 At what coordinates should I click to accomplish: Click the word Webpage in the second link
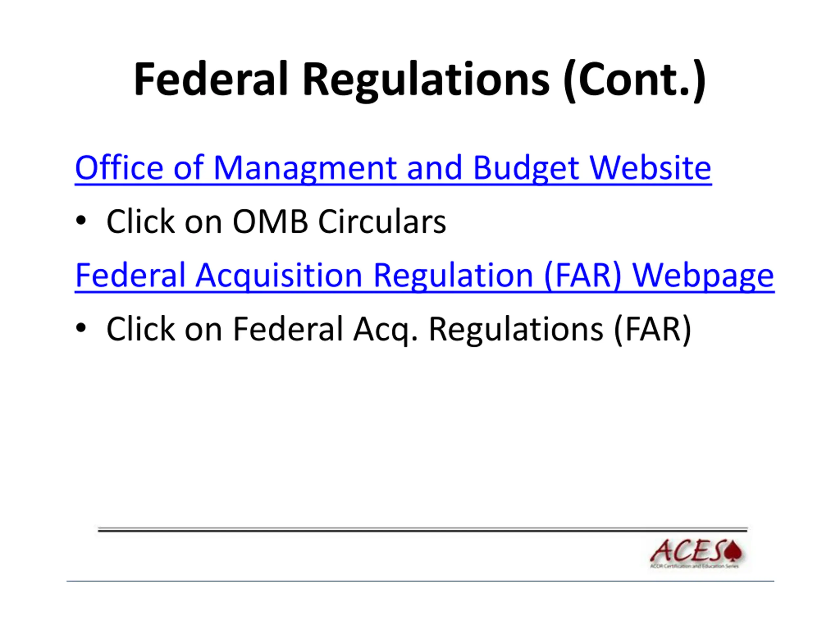point(703,276)
